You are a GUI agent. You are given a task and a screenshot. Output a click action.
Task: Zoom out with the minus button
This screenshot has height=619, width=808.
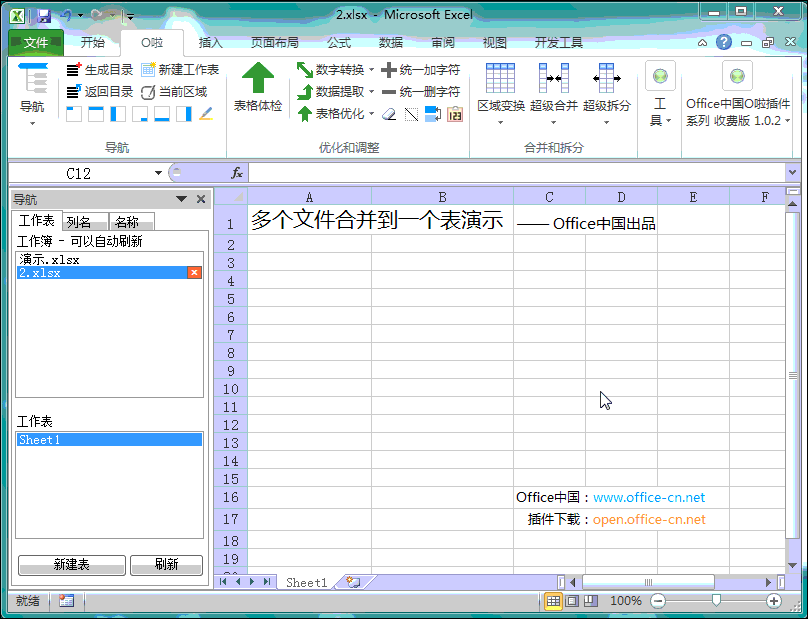658,600
